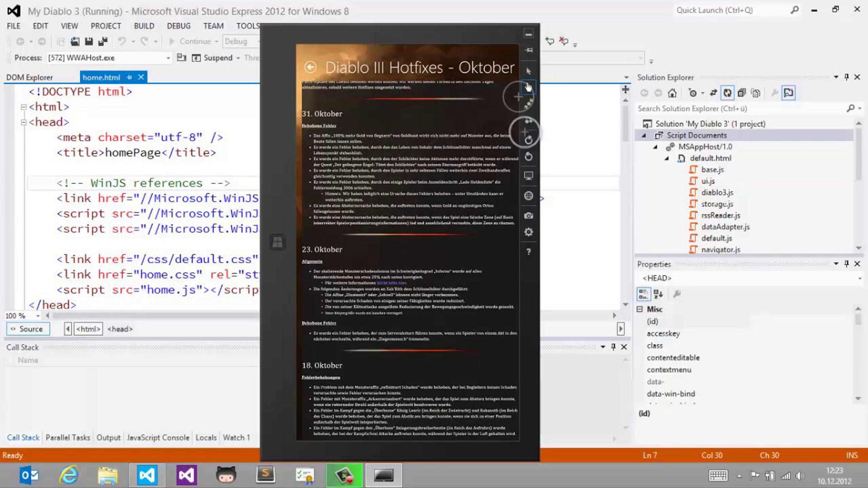This screenshot has width=868, height=488.
Task: Open simulator change resolution monitor icon
Action: pyautogui.click(x=528, y=176)
